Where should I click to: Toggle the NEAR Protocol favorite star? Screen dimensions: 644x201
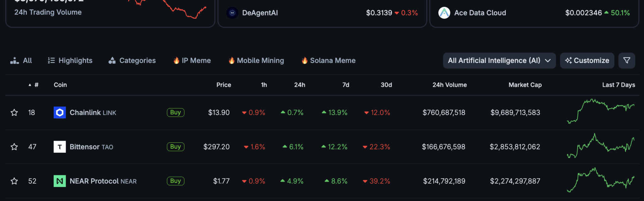(x=14, y=181)
